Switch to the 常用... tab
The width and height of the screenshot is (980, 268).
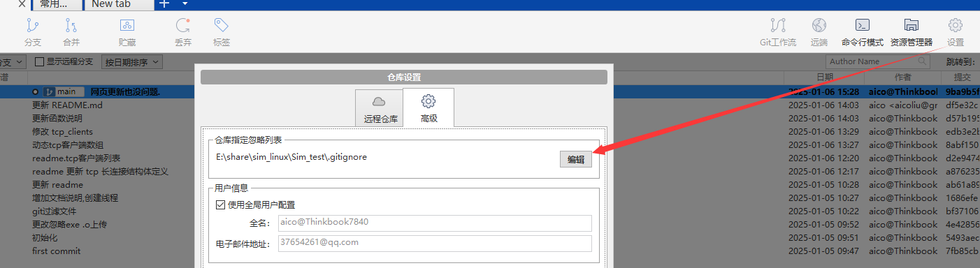pos(57,4)
